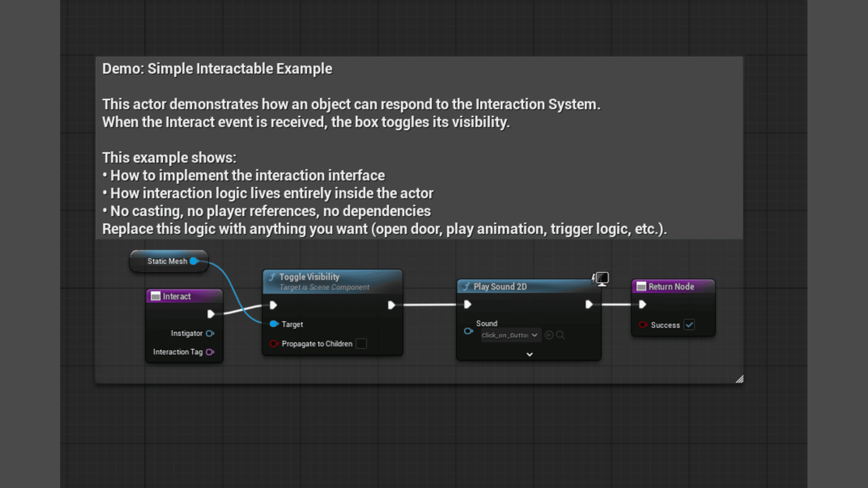Click Toggle Visibility Target input pin
868x488 pixels.
pyautogui.click(x=274, y=324)
